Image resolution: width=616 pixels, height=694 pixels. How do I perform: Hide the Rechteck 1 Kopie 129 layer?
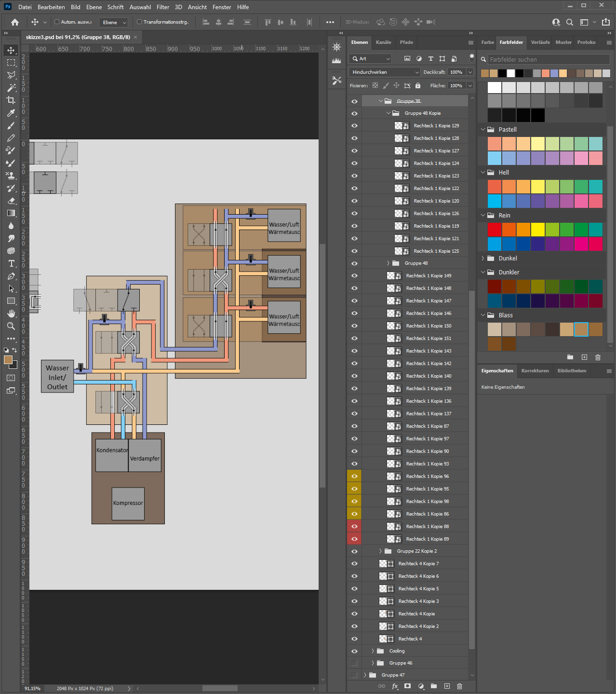(354, 126)
